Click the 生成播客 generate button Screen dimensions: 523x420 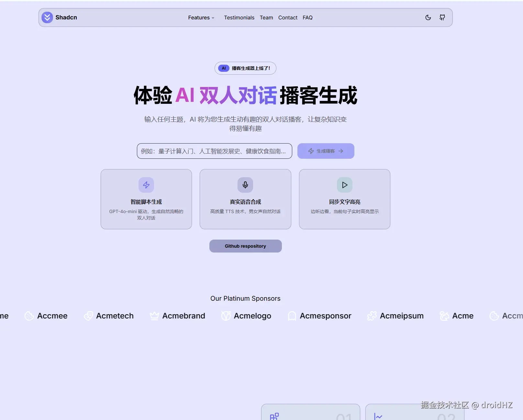[326, 151]
